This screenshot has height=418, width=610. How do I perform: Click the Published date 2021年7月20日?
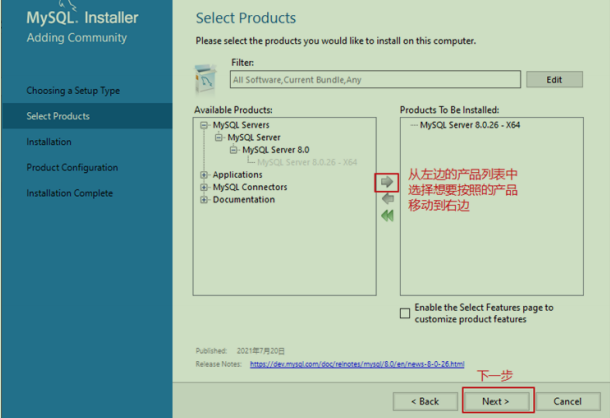[x=261, y=351]
